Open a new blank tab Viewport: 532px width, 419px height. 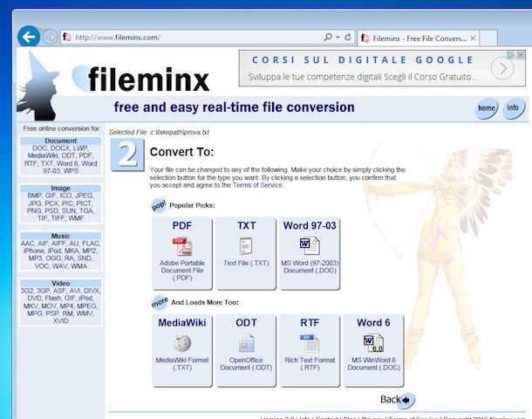pos(488,38)
